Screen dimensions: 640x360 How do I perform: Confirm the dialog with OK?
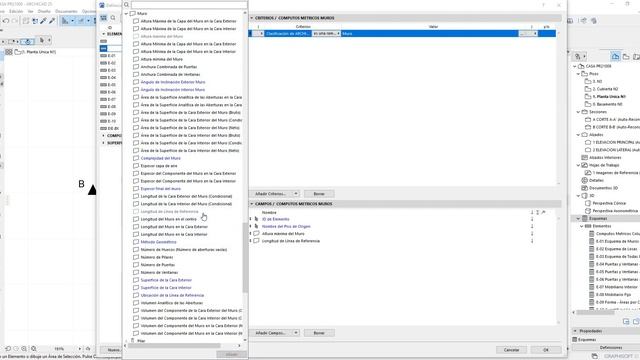(546, 350)
